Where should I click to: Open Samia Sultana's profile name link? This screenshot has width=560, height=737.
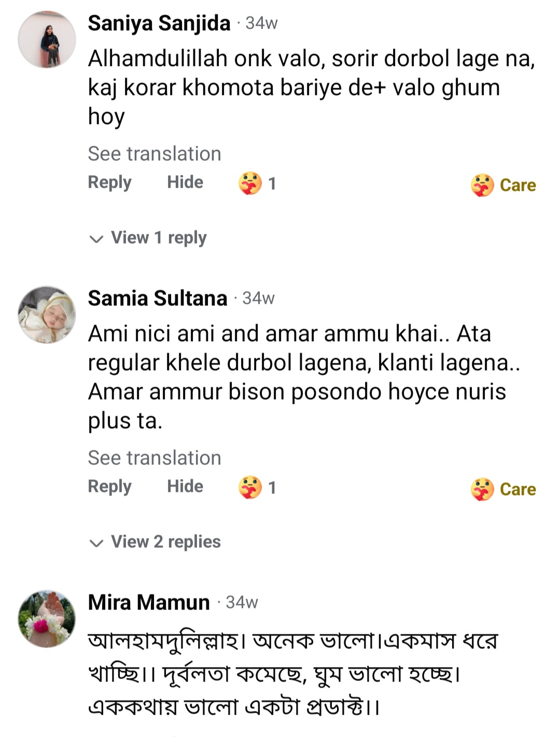click(158, 299)
